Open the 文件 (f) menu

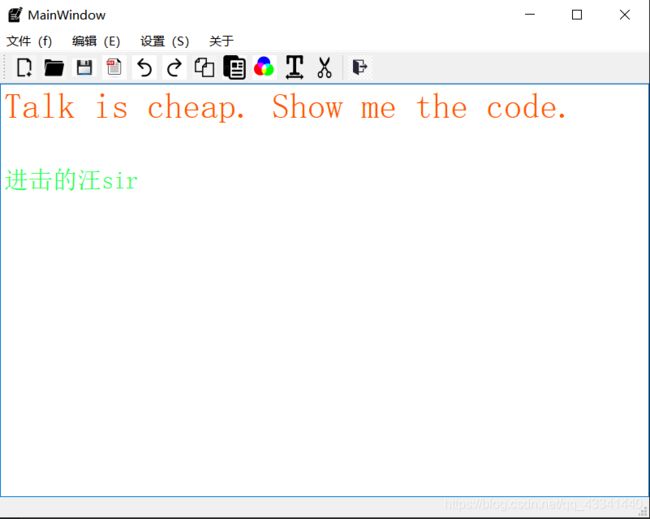coord(29,41)
